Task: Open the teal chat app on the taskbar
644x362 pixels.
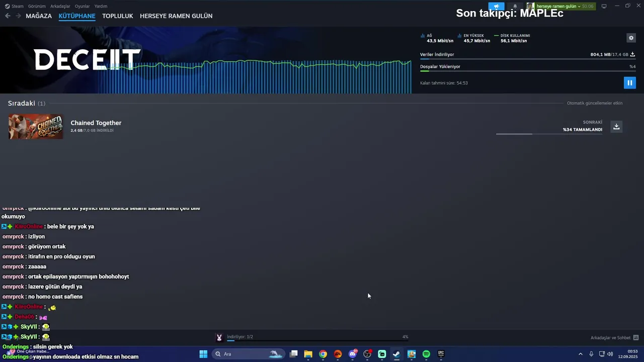Action: click(382, 354)
